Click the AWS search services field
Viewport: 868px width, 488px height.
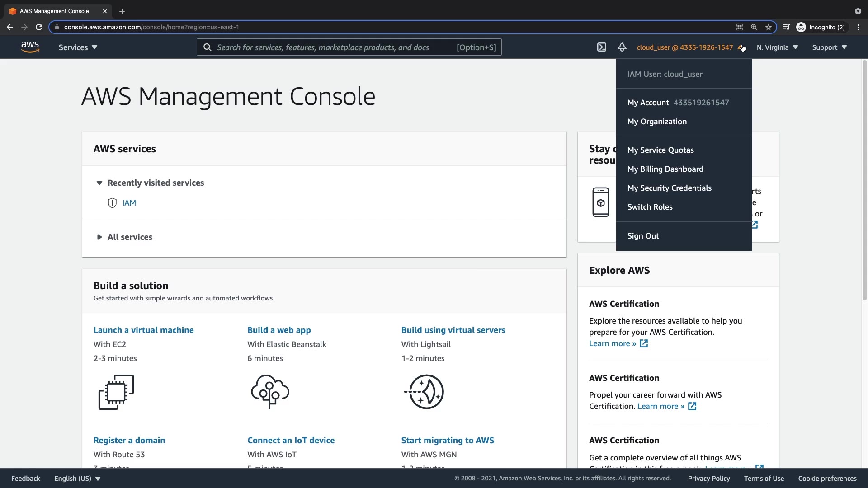[335, 47]
